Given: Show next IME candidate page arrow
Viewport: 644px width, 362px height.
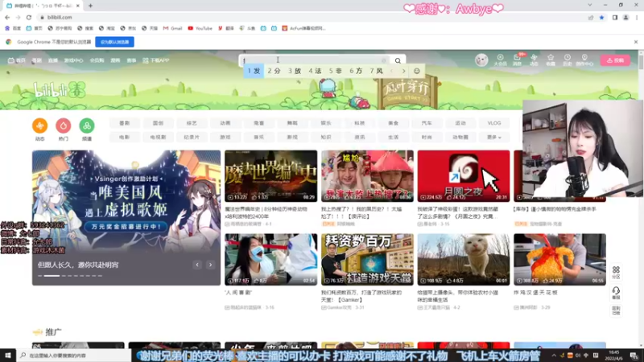Looking at the screenshot, I should pos(404,71).
